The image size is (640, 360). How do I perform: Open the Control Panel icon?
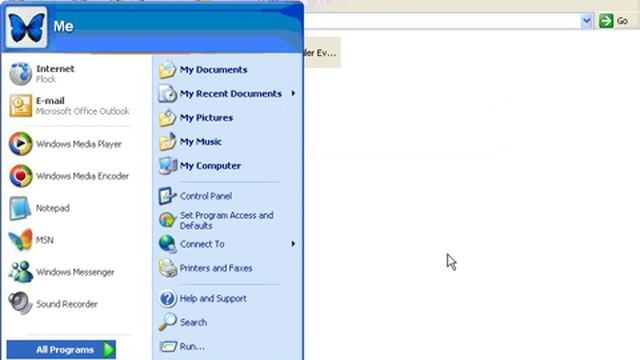(167, 196)
